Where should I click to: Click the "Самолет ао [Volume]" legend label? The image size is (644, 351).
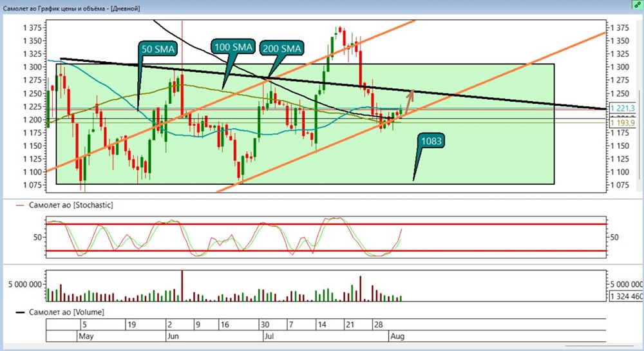click(66, 312)
